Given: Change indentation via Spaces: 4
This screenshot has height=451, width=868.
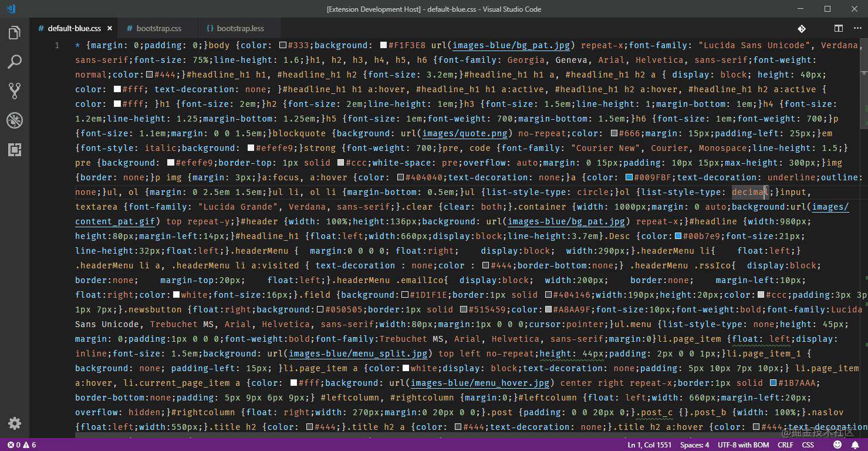Looking at the screenshot, I should [x=695, y=445].
